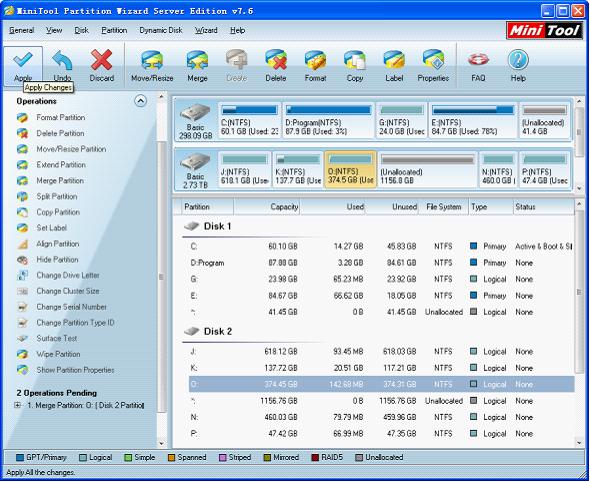Discard pending operations
This screenshot has width=590, height=482.
click(102, 66)
